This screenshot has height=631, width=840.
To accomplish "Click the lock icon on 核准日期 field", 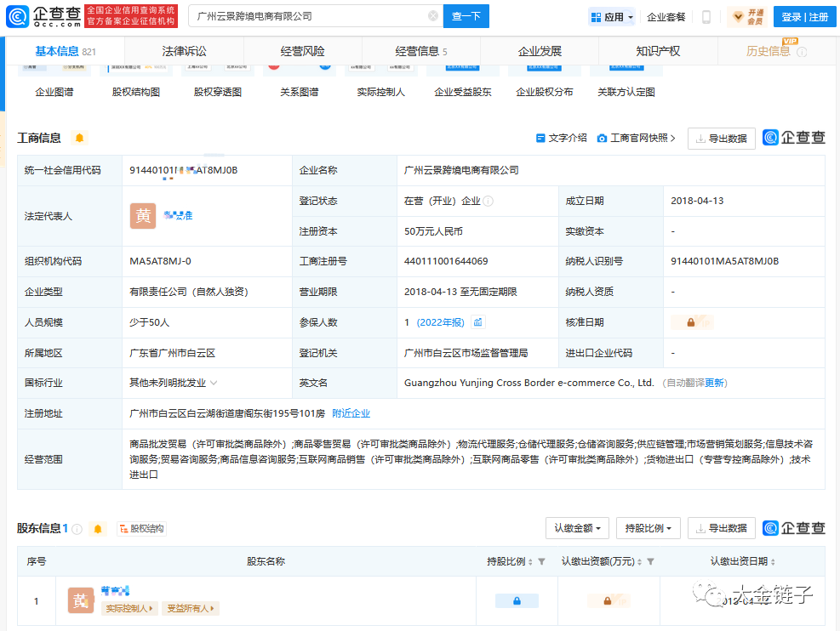I will click(x=692, y=322).
